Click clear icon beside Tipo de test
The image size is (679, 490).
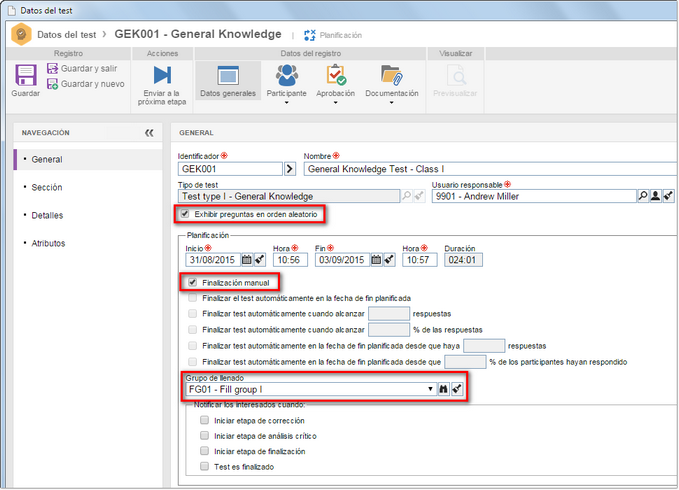(x=419, y=196)
